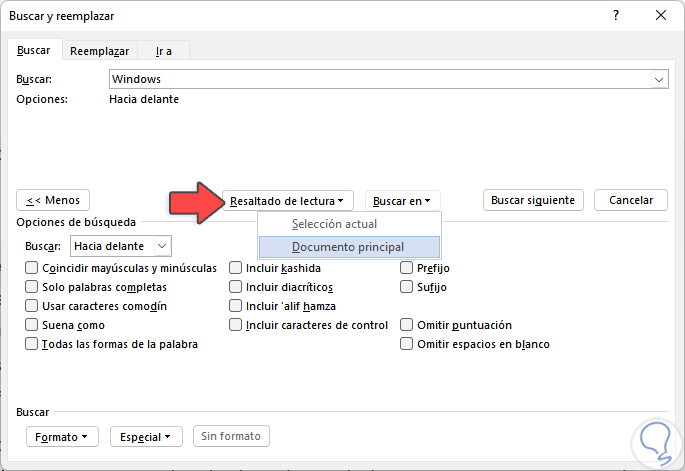Choose Documento principal from the menu

tap(348, 247)
